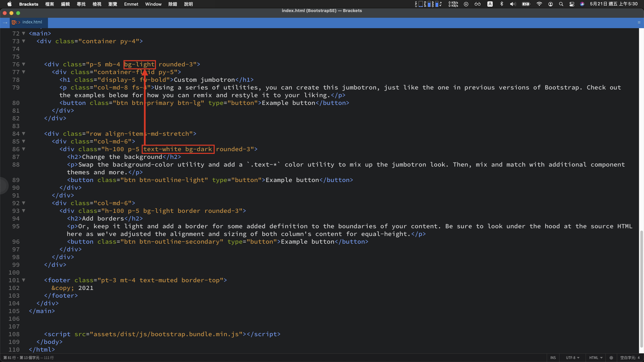The height and width of the screenshot is (362, 644).
Task: Click the glasses icon in menu bar
Action: pyautogui.click(x=478, y=4)
